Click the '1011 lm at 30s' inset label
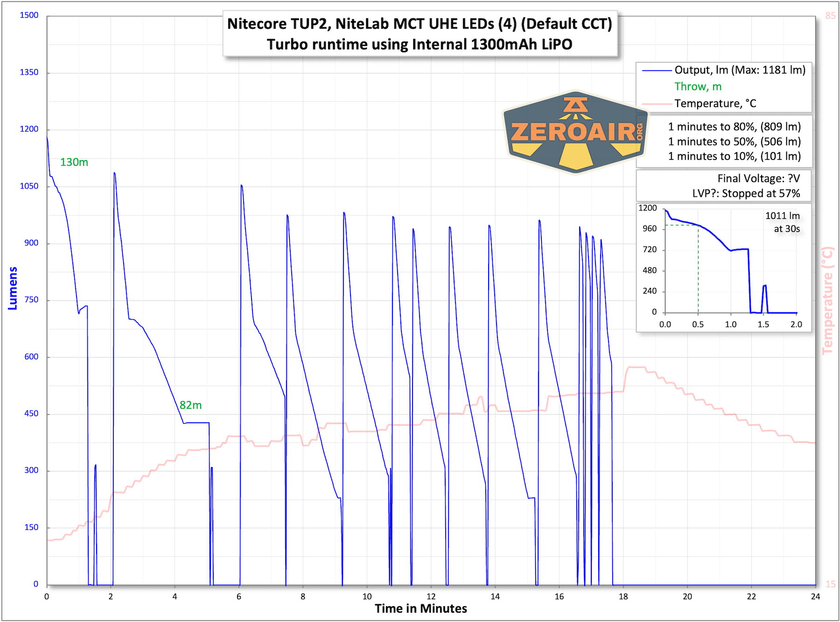The image size is (840, 622). (x=783, y=222)
